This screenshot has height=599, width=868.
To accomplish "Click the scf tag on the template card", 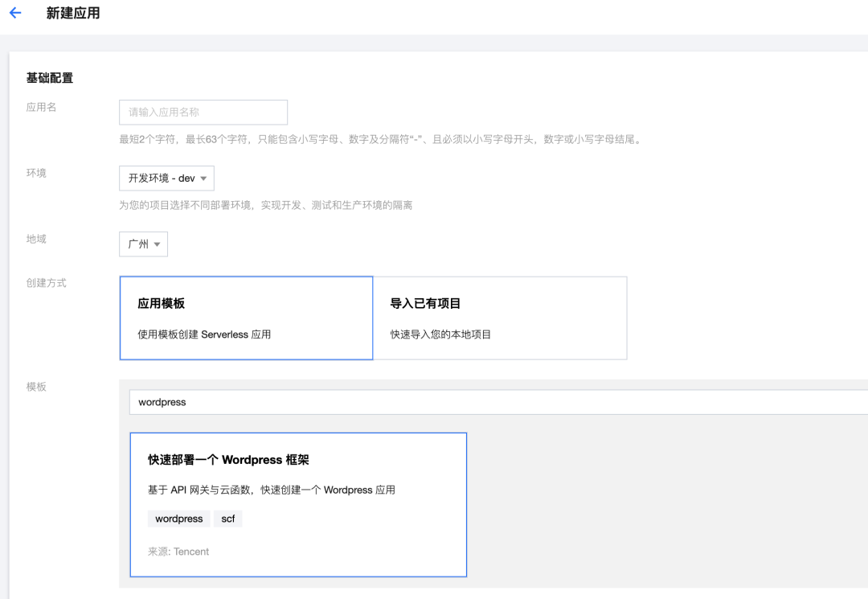I will (227, 519).
